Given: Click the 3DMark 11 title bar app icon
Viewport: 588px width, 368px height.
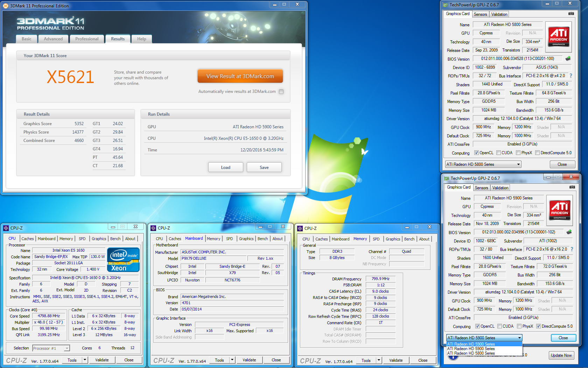Looking at the screenshot, I should click(x=6, y=6).
